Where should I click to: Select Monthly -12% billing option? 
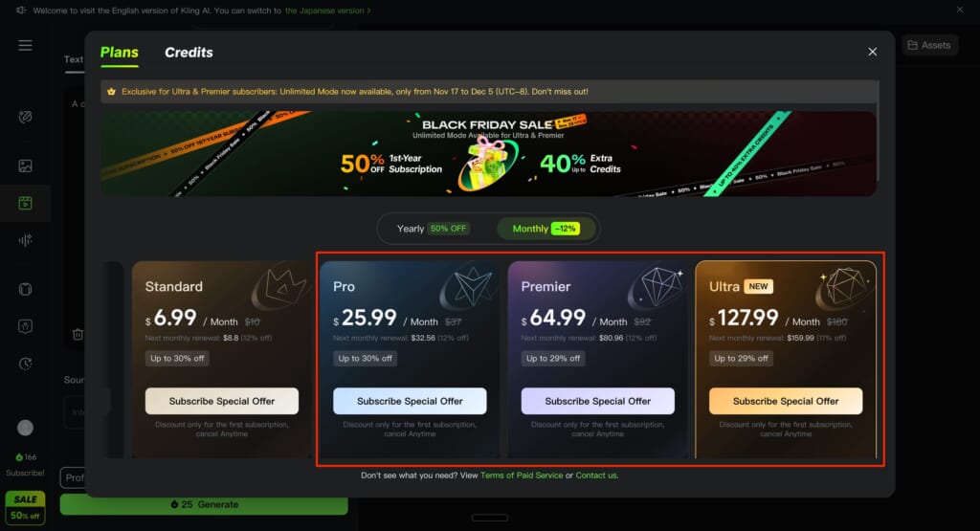pyautogui.click(x=546, y=229)
